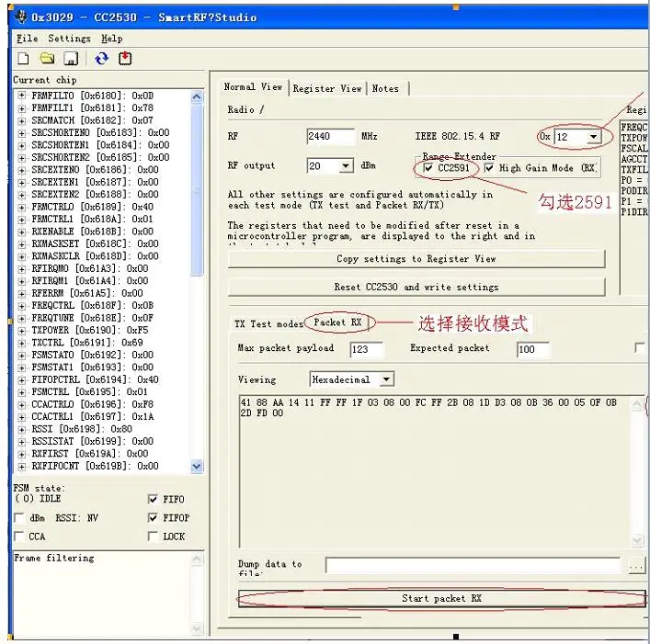Click the Save disk toolbar icon
The width and height of the screenshot is (650, 644).
click(x=71, y=59)
